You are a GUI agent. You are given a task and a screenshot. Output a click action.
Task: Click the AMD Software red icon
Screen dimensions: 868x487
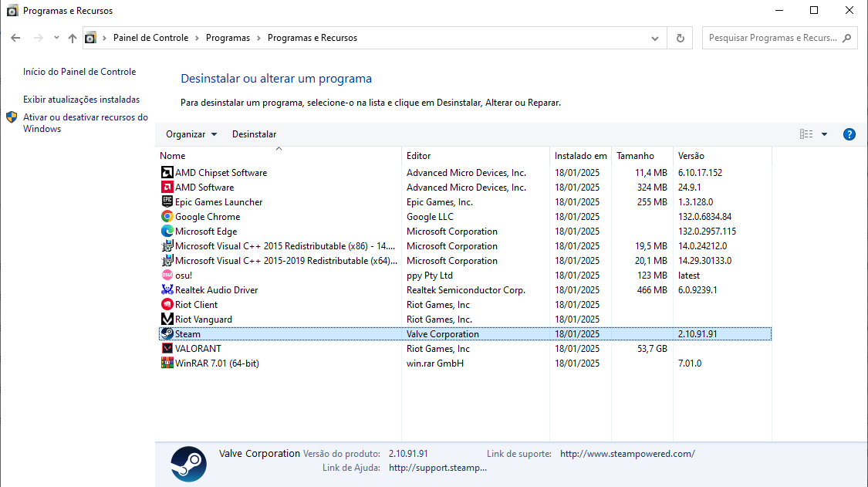coord(167,188)
